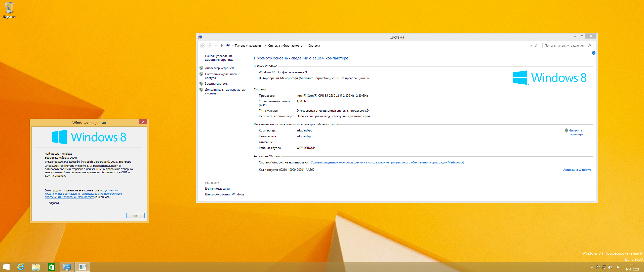Image resolution: width=644 pixels, height=272 pixels.
Task: Open the volume speaker tray icon
Action: pos(610,267)
